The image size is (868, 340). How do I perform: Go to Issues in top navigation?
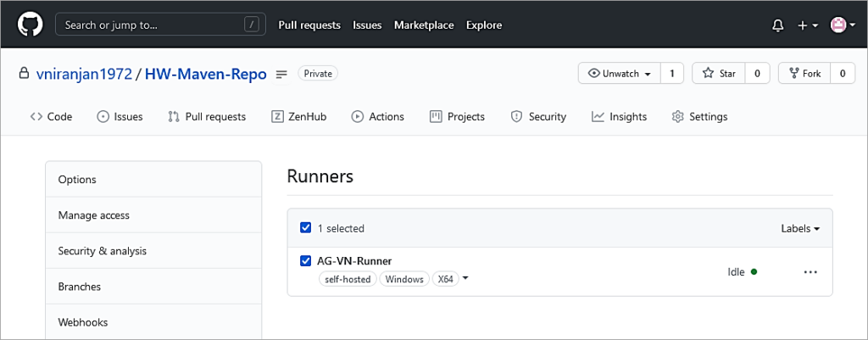pyautogui.click(x=367, y=25)
